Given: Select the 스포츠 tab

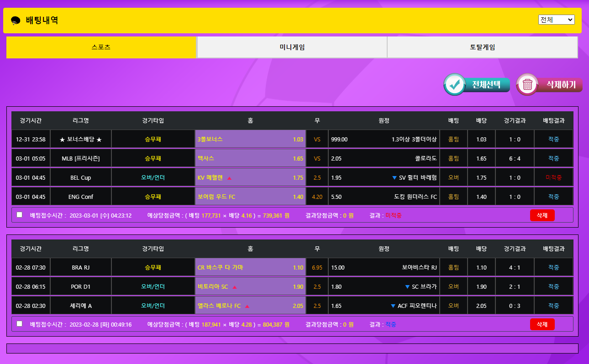Looking at the screenshot, I should (x=101, y=47).
